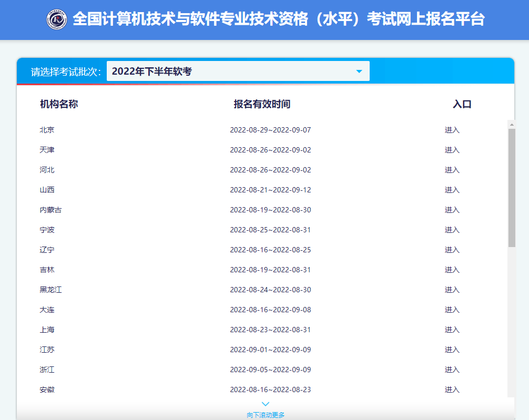Screen dimensions: 529x420
Task: Click 进入 in the 江苏 row
Action: coord(452,350)
